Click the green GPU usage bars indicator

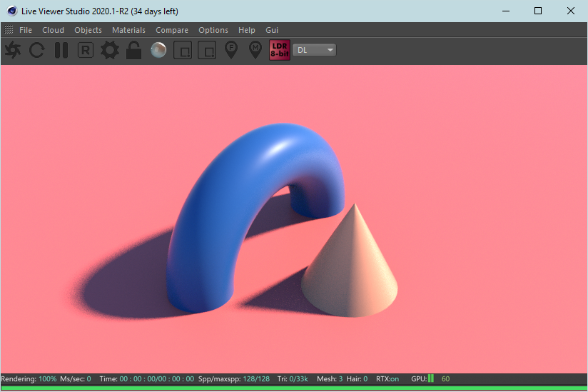pyautogui.click(x=431, y=378)
